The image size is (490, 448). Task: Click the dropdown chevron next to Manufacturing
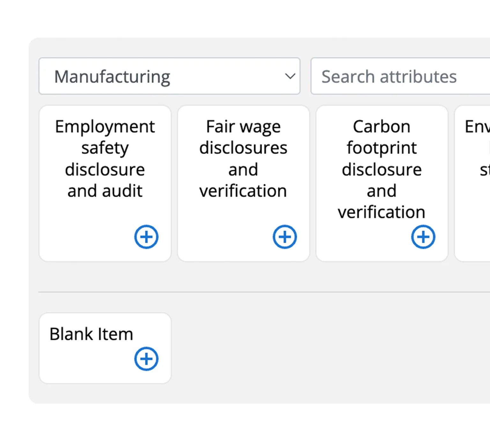pos(289,76)
